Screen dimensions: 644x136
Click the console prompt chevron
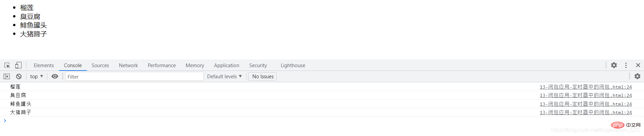[x=5, y=121]
